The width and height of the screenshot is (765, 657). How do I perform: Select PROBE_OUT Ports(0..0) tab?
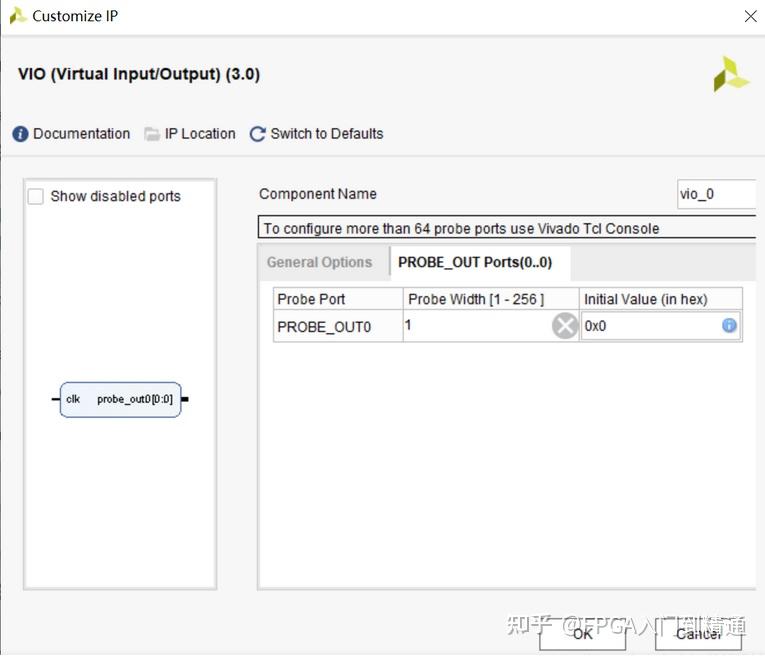476,262
